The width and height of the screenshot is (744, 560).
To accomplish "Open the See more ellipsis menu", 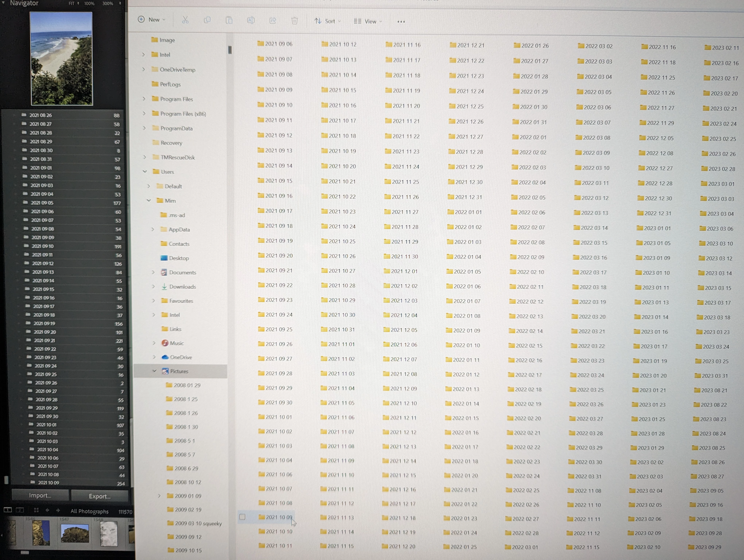I will [401, 22].
